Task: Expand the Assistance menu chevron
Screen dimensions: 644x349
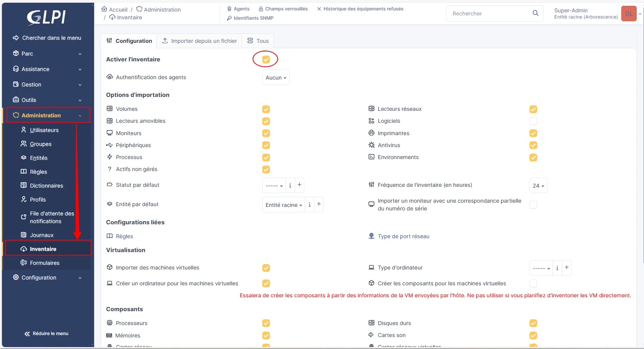Action: pyautogui.click(x=80, y=69)
